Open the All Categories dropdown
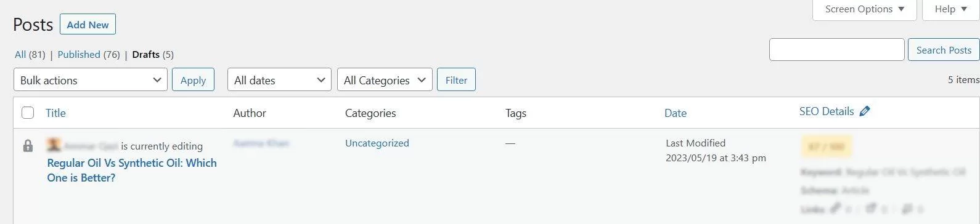 click(385, 80)
